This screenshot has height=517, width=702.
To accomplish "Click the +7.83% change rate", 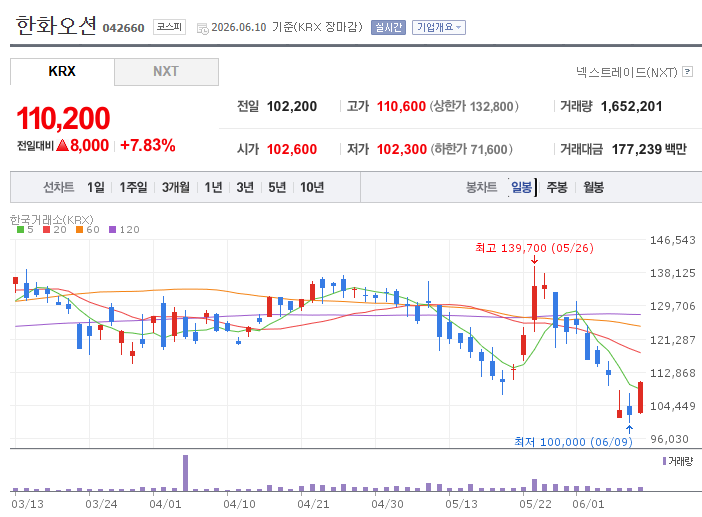I will 148,145.
